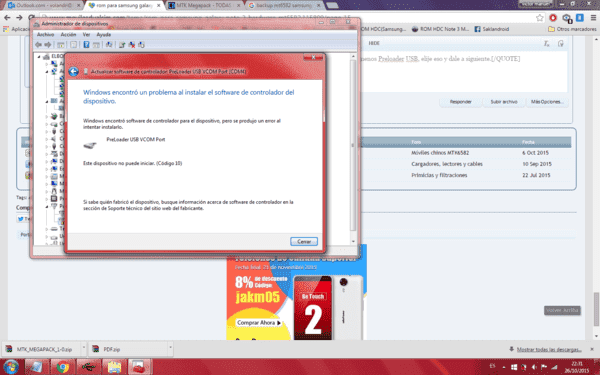Open the Acción menu in Device Manager
Viewport: 600px width, 375px height.
[x=68, y=34]
